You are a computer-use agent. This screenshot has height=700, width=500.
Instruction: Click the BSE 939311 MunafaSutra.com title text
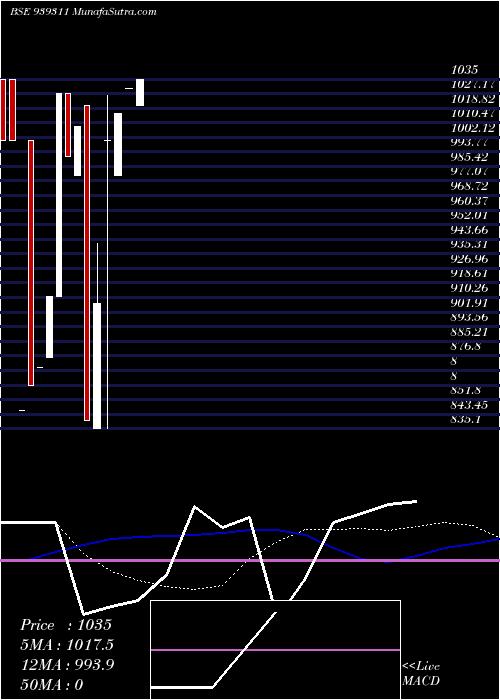[x=83, y=12]
